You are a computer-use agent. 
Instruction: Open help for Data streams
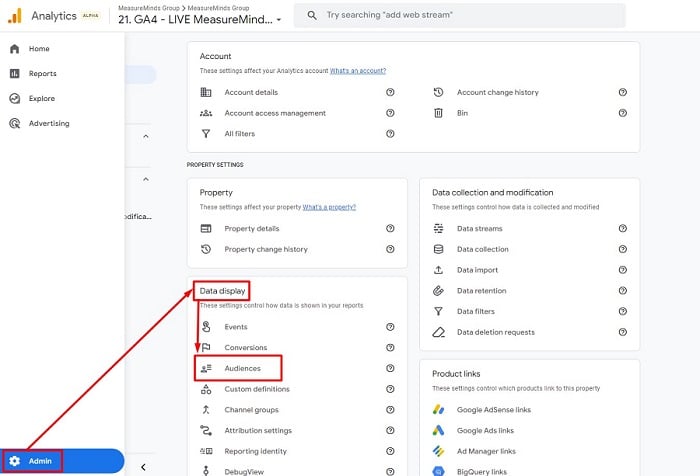(623, 229)
